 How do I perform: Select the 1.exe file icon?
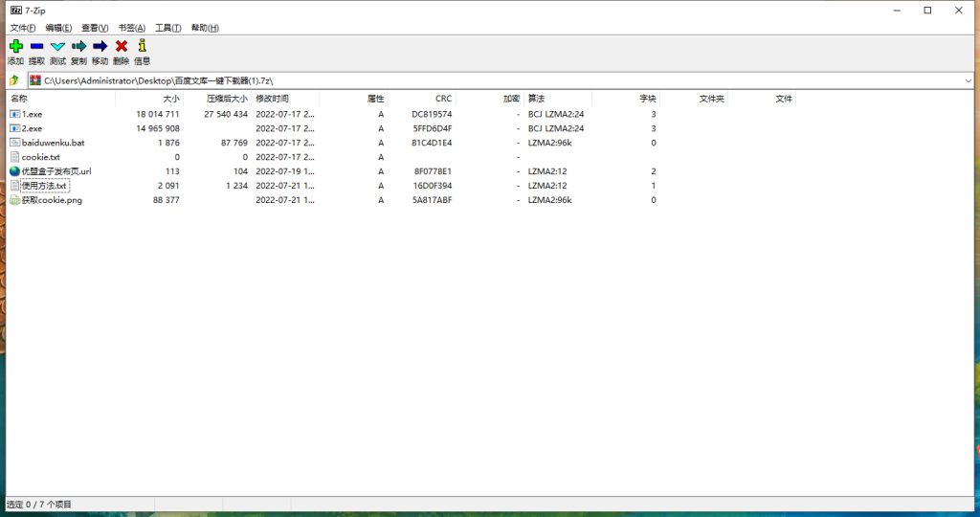pyautogui.click(x=15, y=114)
